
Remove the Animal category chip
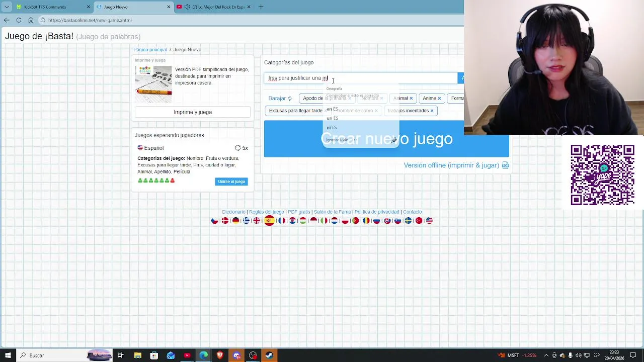(411, 99)
